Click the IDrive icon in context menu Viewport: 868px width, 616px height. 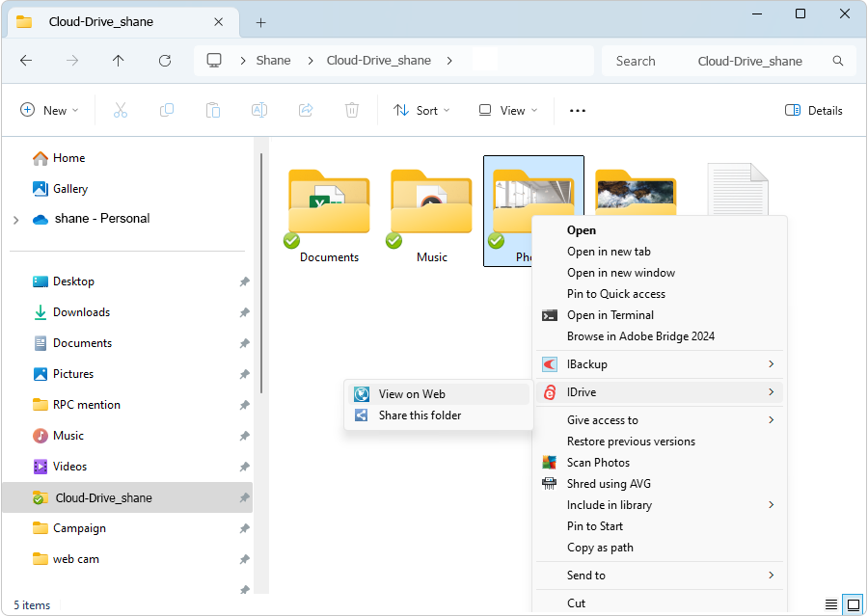[x=549, y=391]
